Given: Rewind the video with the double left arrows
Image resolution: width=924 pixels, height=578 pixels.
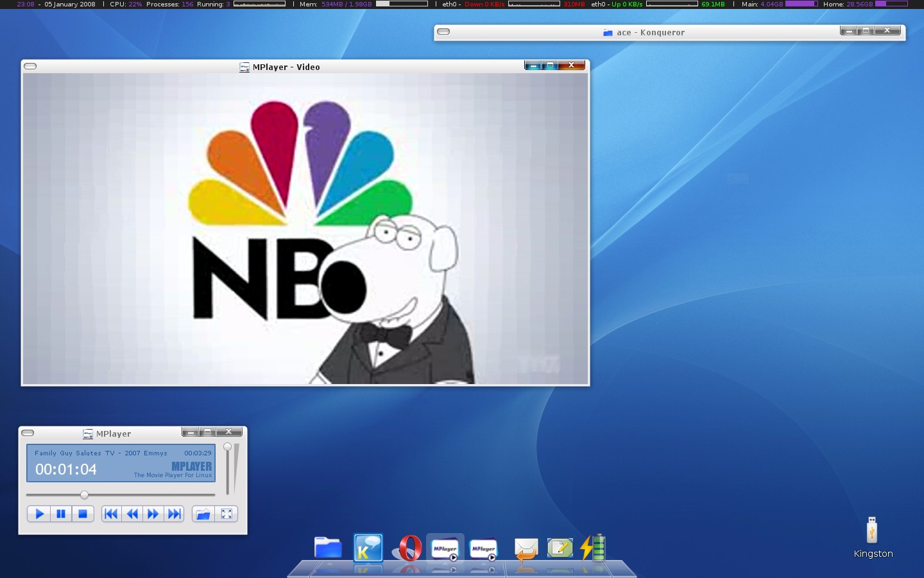Looking at the screenshot, I should [132, 514].
